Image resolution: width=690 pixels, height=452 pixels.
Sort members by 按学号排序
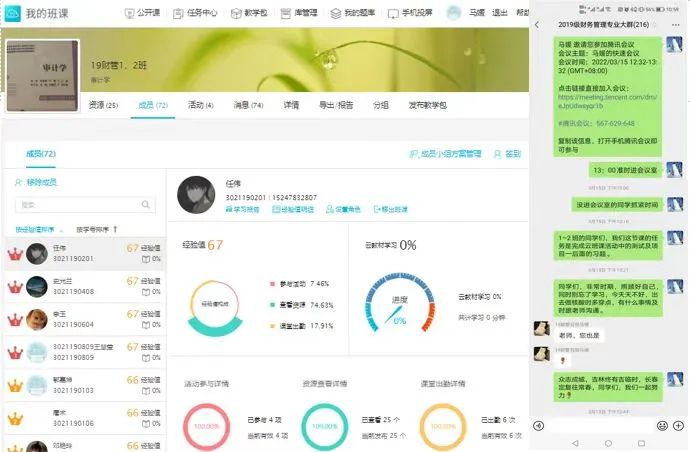95,229
